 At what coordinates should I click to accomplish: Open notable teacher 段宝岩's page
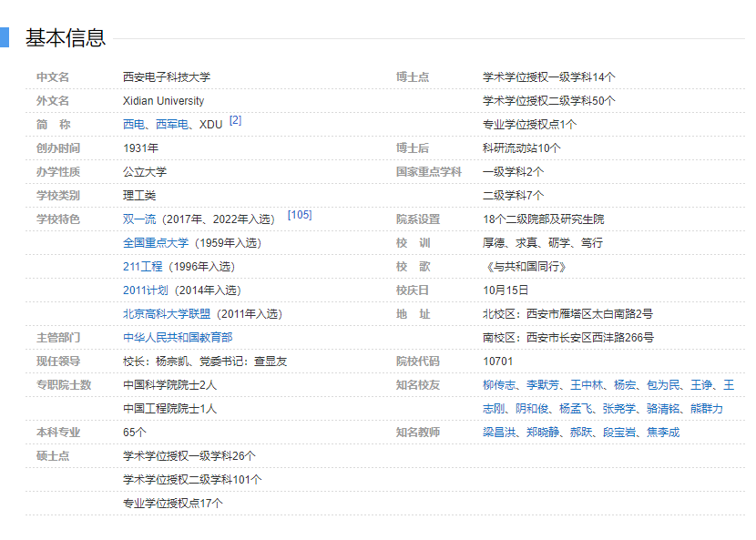(x=619, y=433)
